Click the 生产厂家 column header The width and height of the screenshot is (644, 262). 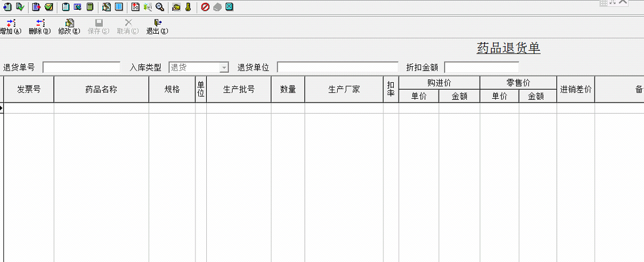tap(344, 90)
